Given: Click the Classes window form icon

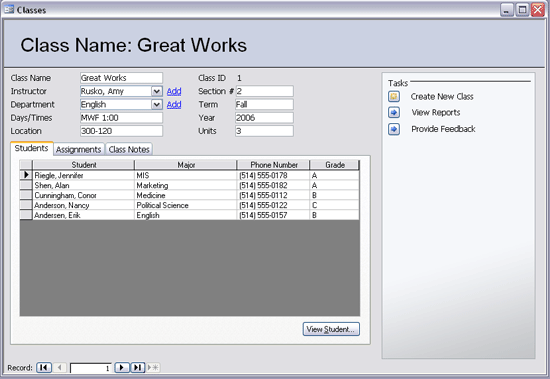Looking at the screenshot, I should (x=9, y=9).
